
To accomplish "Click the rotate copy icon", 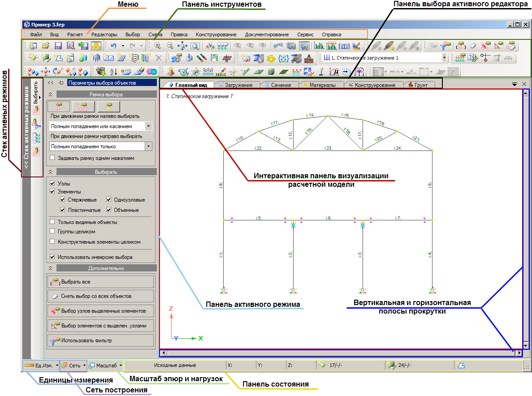I will (x=58, y=72).
